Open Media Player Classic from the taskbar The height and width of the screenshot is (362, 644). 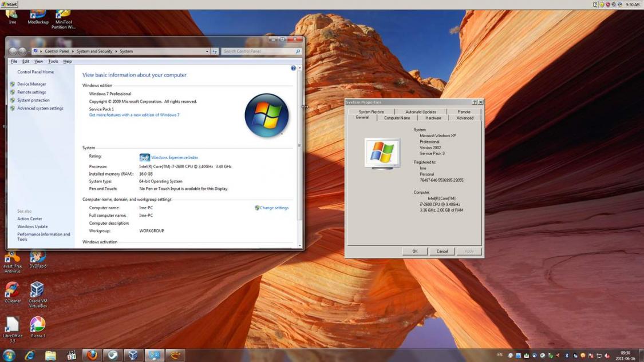click(72, 356)
